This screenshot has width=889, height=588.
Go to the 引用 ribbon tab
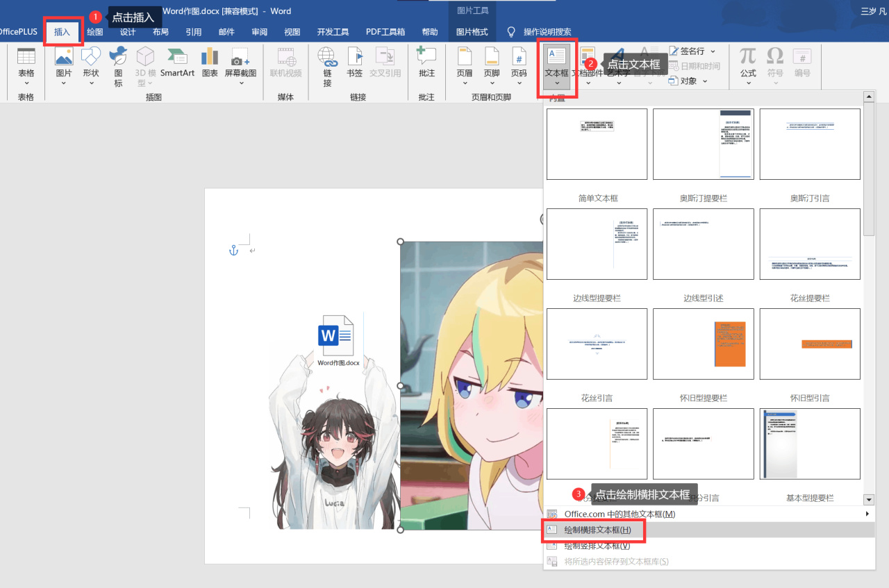[x=194, y=32]
